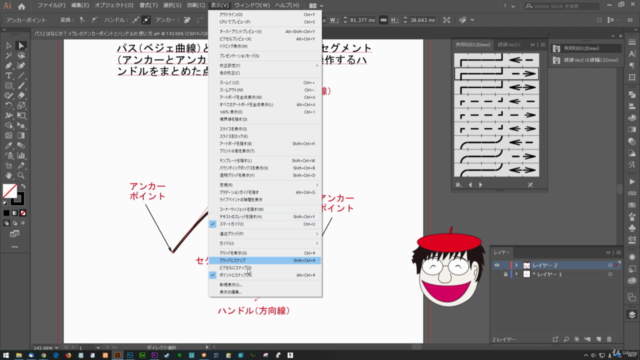Select the Magic Wand tool
640x360 pixels.
coord(9,56)
